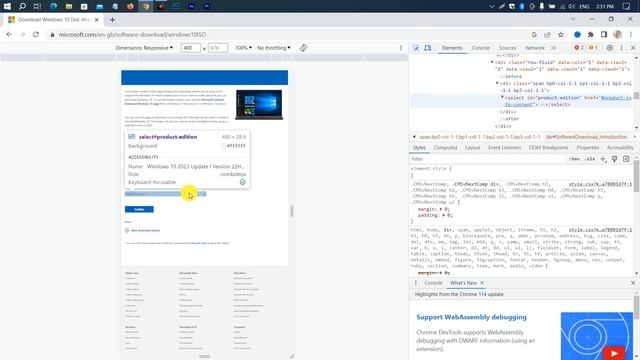Open Windows taskbar search

[22, 6]
